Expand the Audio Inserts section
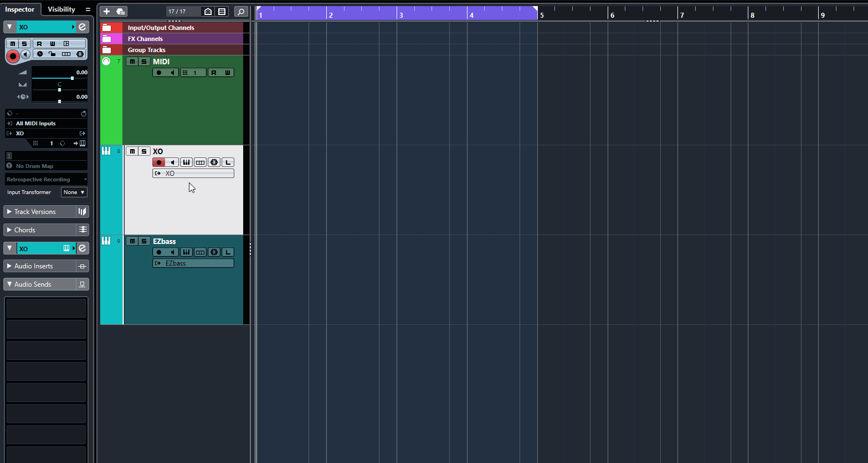Screen dimensions: 868x463 [x=9, y=266]
